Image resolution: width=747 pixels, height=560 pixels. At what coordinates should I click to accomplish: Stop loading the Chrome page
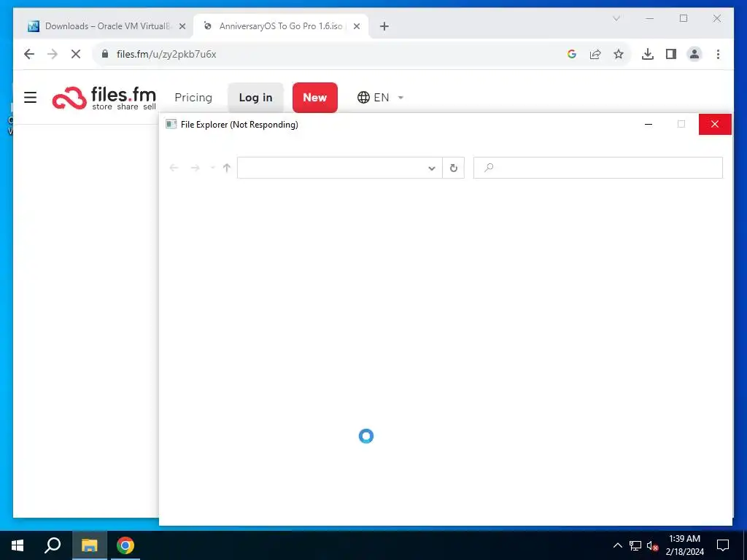click(x=76, y=54)
